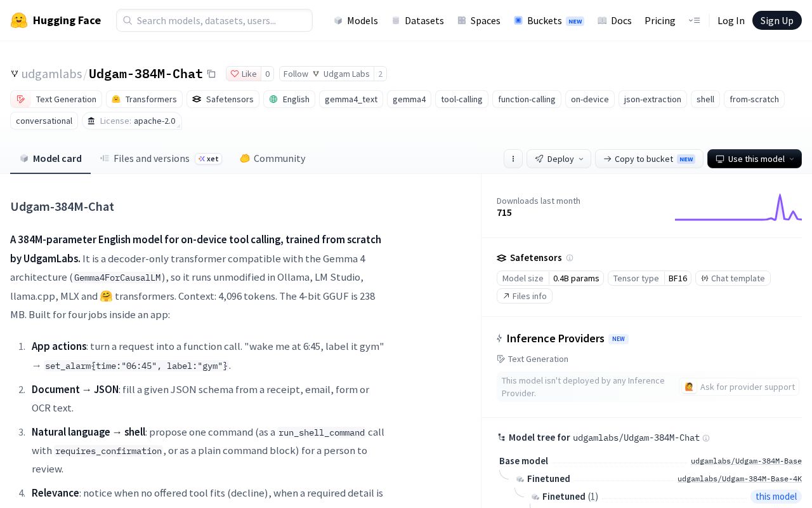This screenshot has height=508, width=812.
Task: Click the Hugging Face logo
Action: point(56,20)
